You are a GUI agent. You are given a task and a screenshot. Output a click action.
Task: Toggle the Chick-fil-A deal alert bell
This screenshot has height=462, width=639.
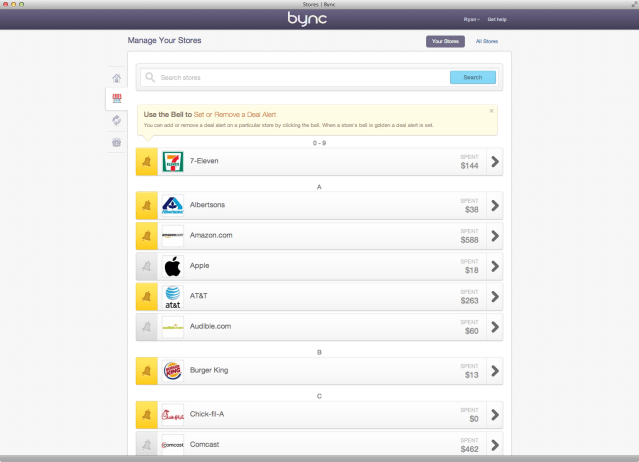[147, 415]
